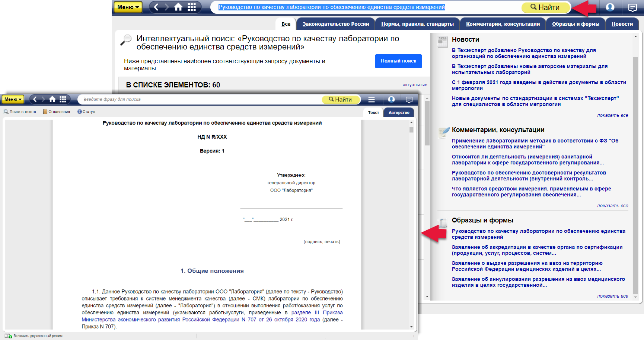Open the Меню dropdown in the back window
The image size is (644, 340).
(128, 7)
